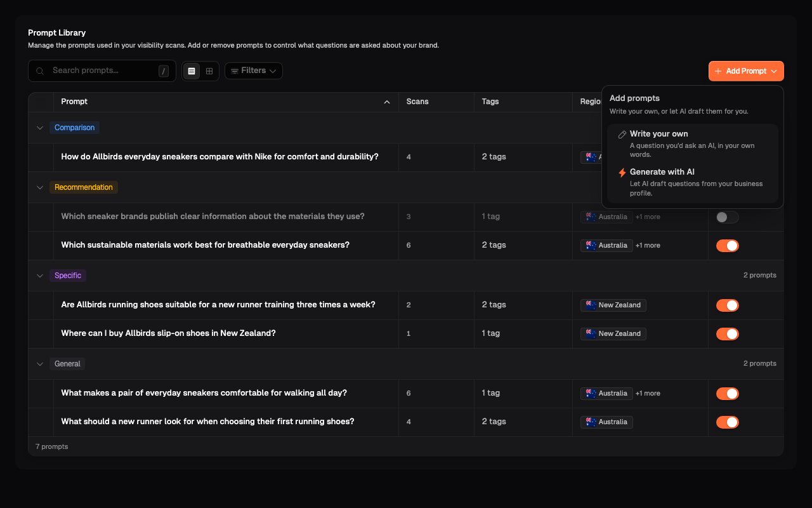Open the Allbirds slip-on shoes New Zealand prompt
This screenshot has height=508, width=812.
coord(168,333)
